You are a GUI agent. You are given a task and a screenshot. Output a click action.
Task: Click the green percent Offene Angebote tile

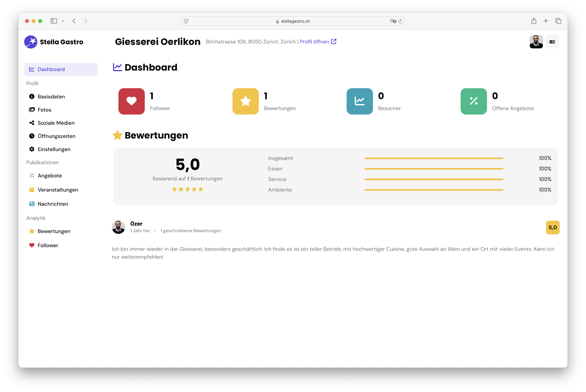click(x=473, y=101)
